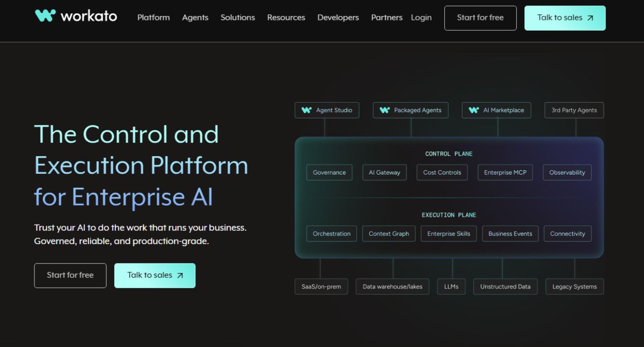Click the Context Graph box

(x=389, y=234)
